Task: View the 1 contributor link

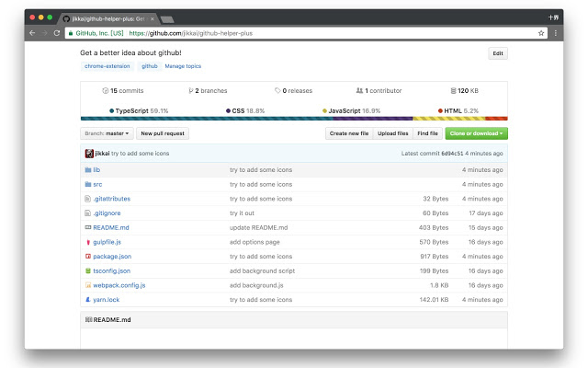Action: (x=379, y=90)
